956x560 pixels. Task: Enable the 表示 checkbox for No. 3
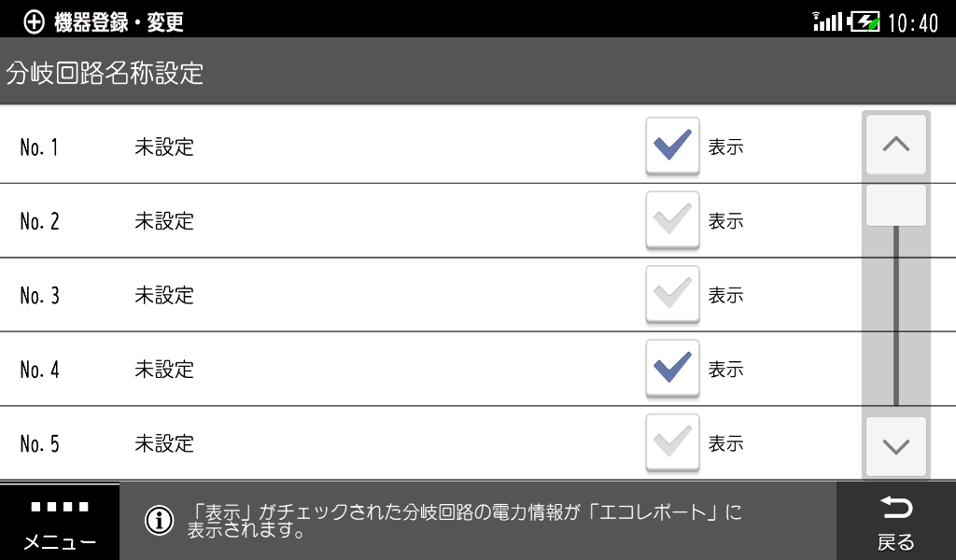point(672,295)
